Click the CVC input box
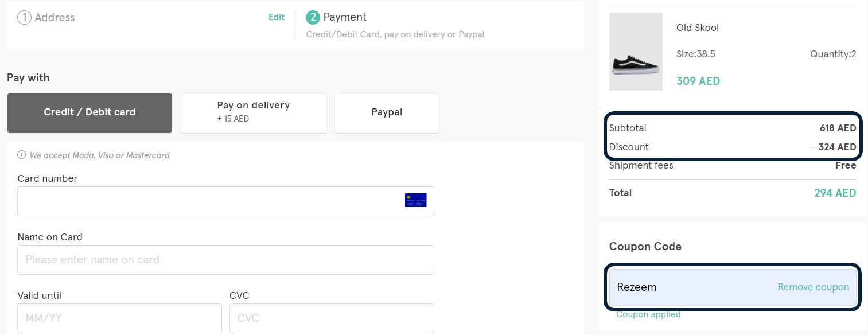 [332, 318]
